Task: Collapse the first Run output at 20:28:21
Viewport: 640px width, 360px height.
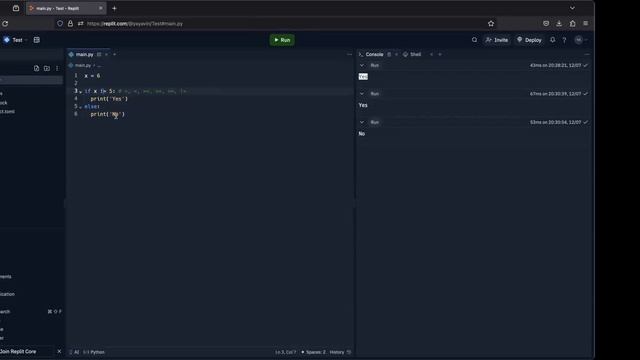Action: pos(362,65)
